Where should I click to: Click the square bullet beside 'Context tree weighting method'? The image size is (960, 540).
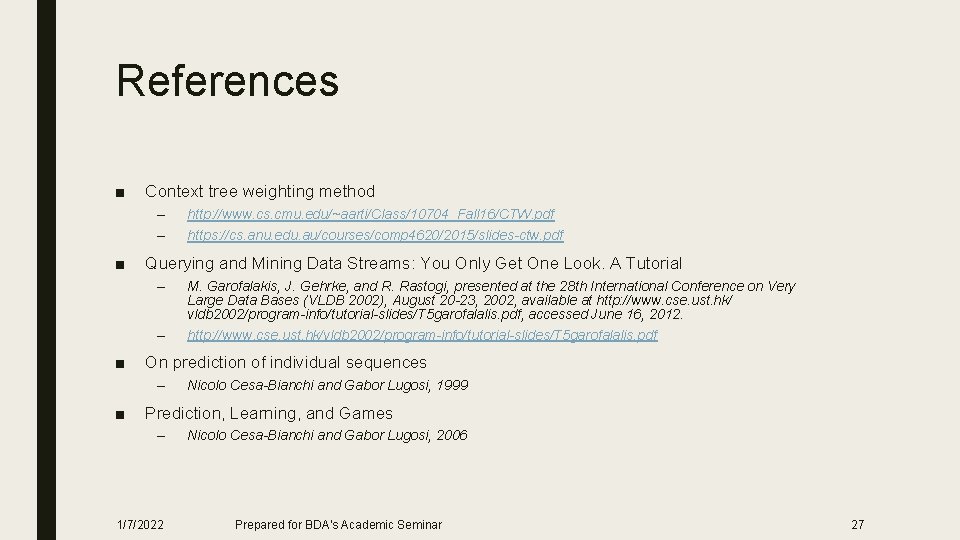120,192
